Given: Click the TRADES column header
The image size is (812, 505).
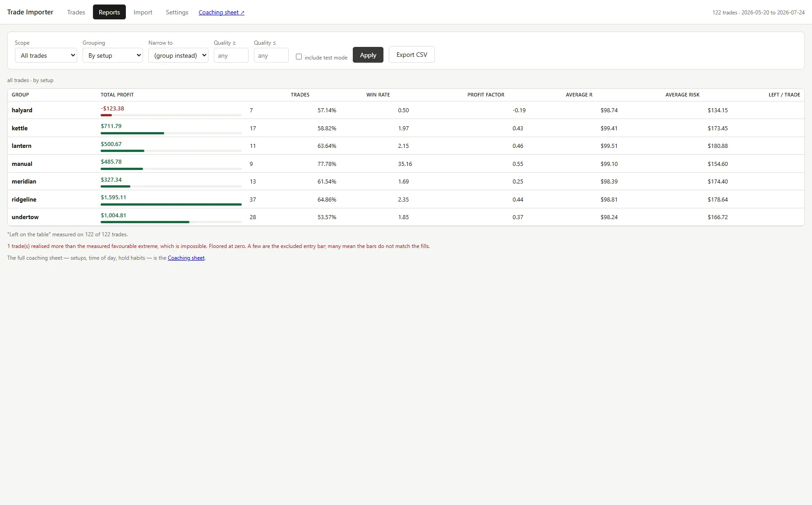Looking at the screenshot, I should (x=300, y=95).
